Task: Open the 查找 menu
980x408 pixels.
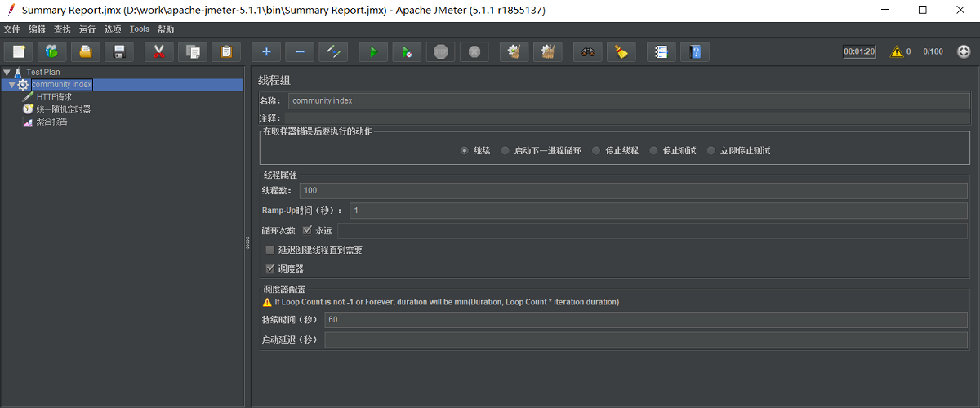Action: click(x=62, y=29)
